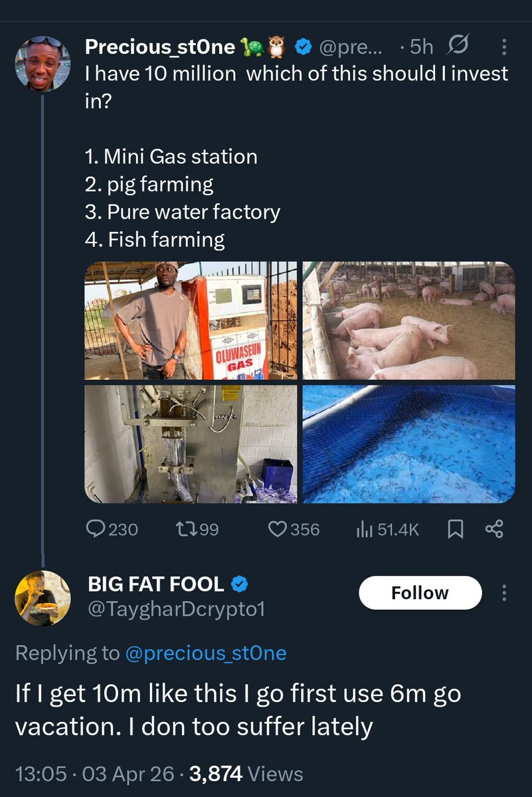
Task: Open the Oluwaseun Gas station photo
Action: pos(191,321)
